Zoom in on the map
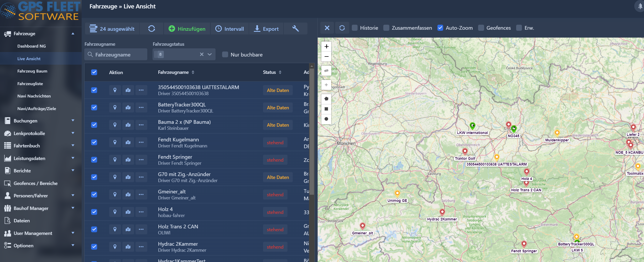This screenshot has width=644, height=262. point(326,47)
